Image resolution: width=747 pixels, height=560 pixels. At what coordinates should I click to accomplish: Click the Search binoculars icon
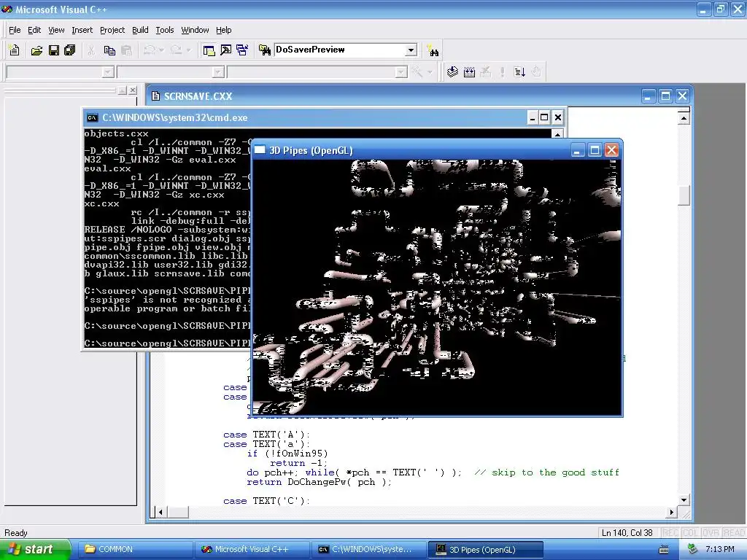433,50
